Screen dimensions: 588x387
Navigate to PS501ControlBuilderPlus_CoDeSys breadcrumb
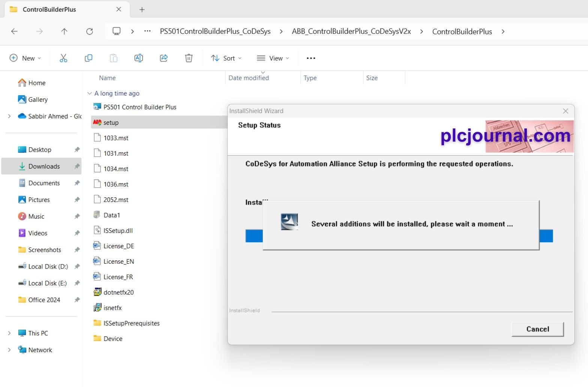pos(215,31)
